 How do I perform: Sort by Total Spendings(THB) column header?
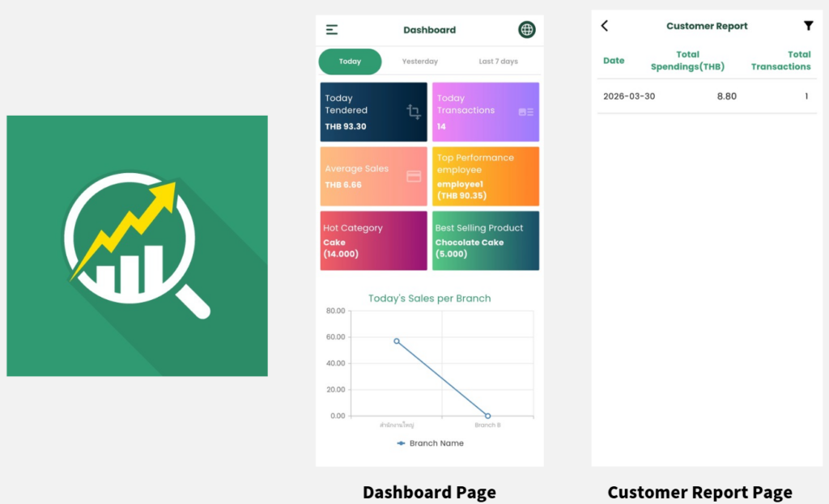point(687,61)
